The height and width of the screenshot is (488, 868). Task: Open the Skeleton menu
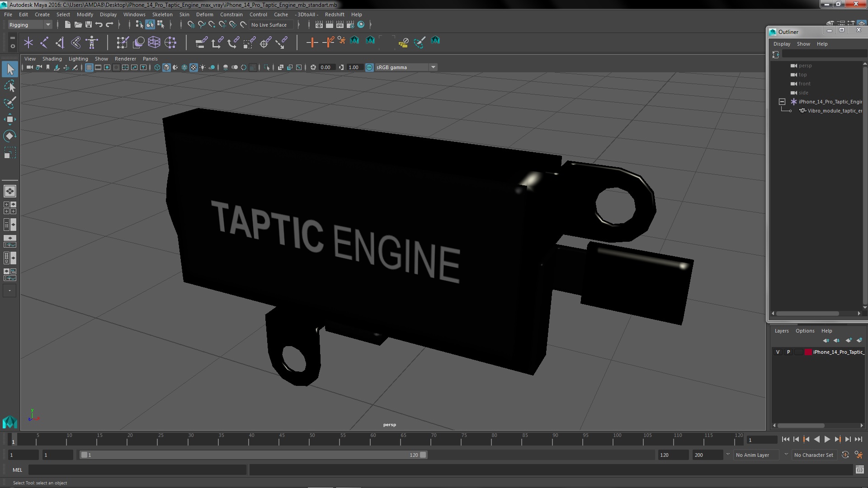coord(162,14)
